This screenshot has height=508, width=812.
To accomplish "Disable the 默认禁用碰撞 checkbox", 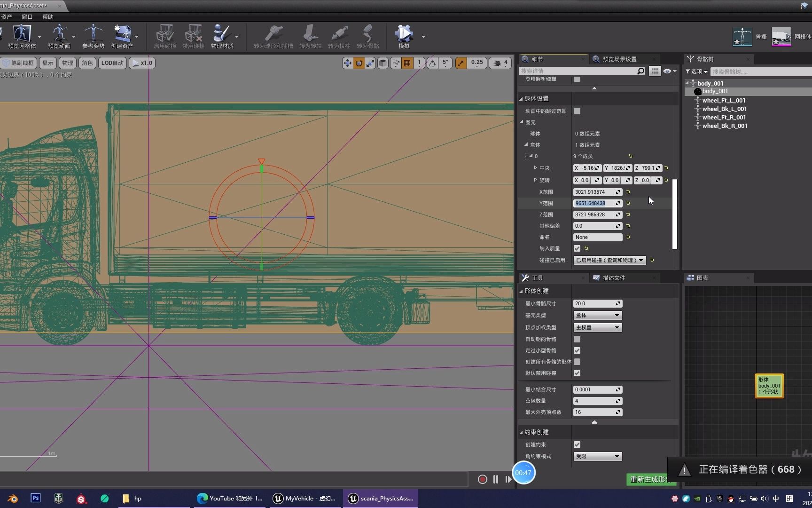I will coord(577,373).
